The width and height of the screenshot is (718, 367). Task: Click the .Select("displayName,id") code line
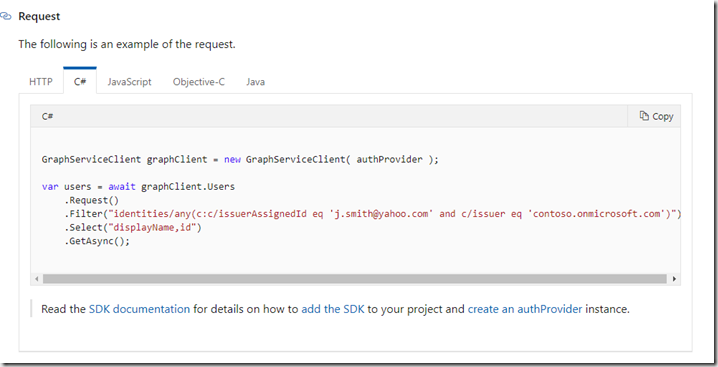click(x=133, y=227)
